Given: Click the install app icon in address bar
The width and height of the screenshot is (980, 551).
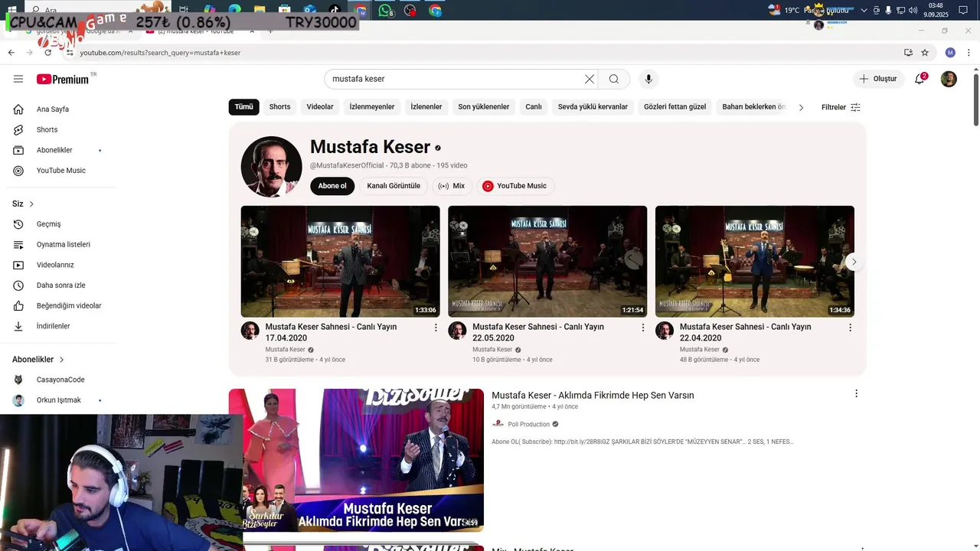Looking at the screenshot, I should point(908,53).
